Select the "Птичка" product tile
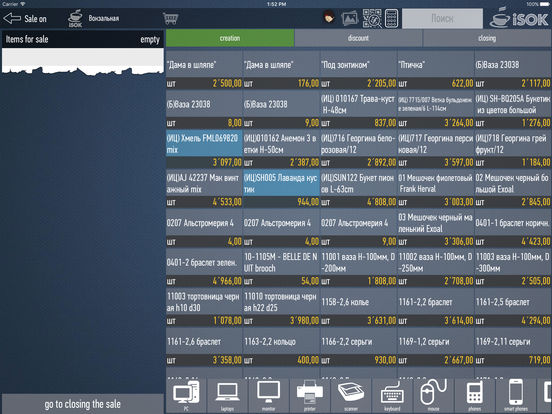This screenshot has height=414, width=552. 435,70
